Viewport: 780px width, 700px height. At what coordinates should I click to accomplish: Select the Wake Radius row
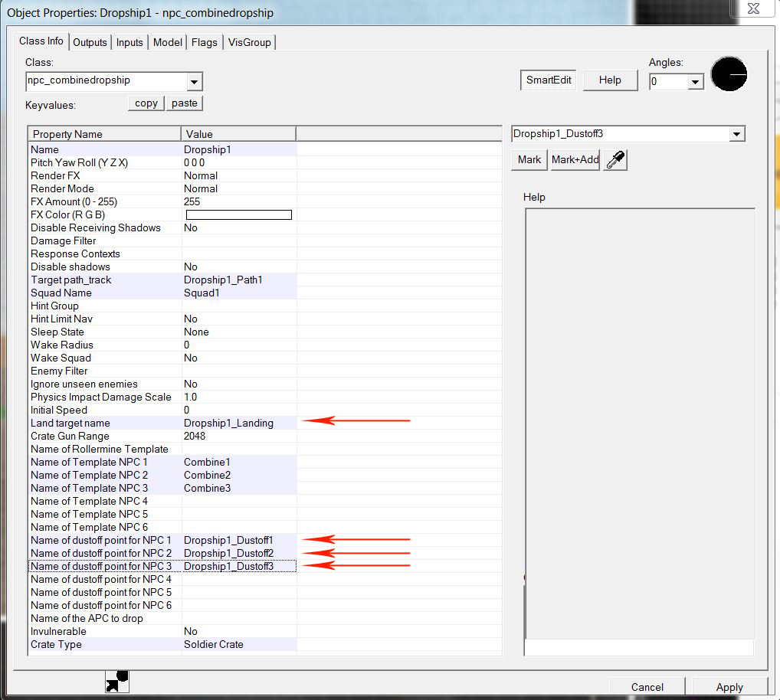162,345
